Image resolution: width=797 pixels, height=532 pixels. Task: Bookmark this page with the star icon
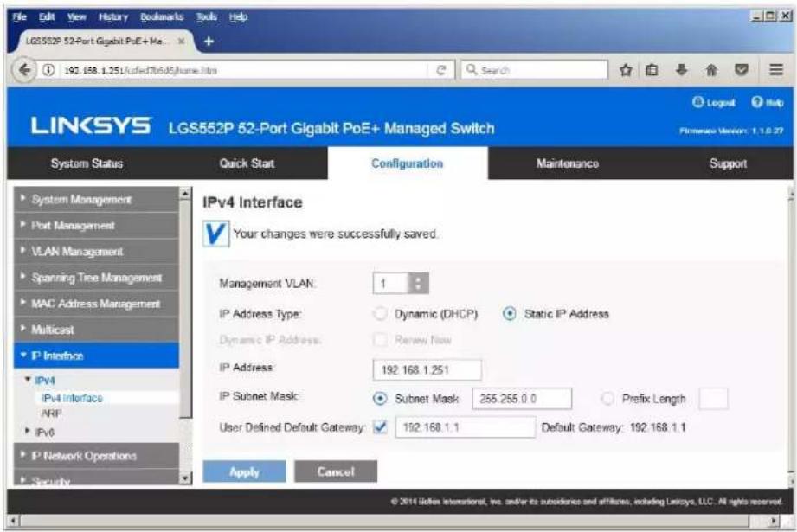626,69
